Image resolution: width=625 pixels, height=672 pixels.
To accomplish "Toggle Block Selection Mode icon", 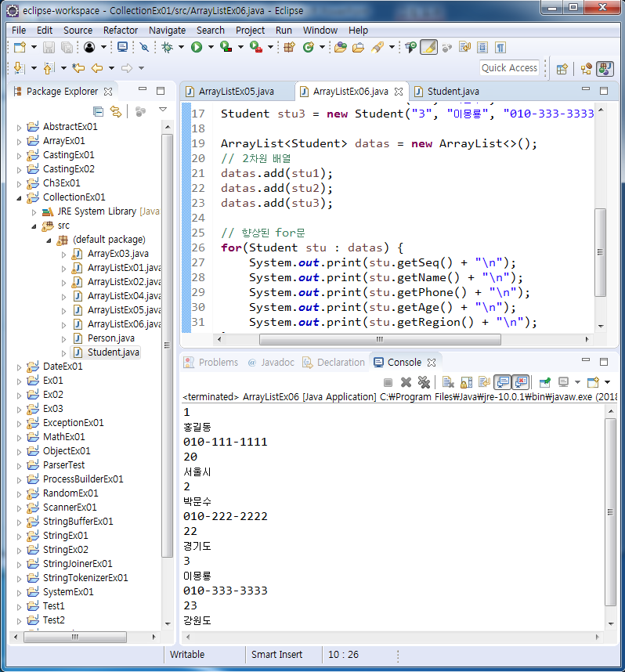I will coord(482,47).
